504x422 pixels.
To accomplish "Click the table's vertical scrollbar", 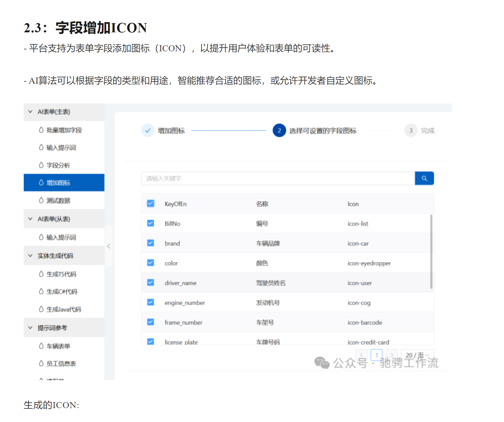I will pos(431,251).
